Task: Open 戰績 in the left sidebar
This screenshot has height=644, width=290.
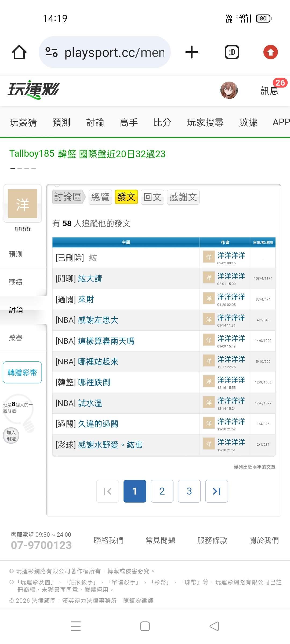Action: point(16,282)
